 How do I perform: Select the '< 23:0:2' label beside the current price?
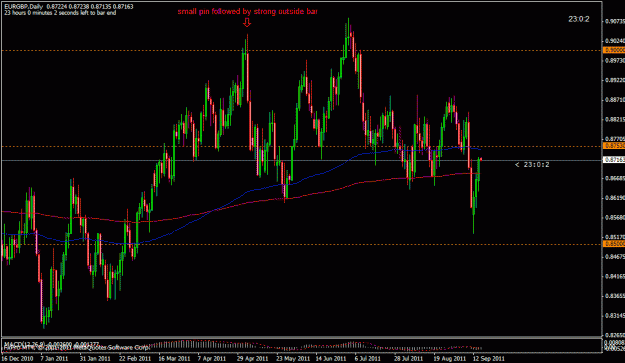coord(532,165)
